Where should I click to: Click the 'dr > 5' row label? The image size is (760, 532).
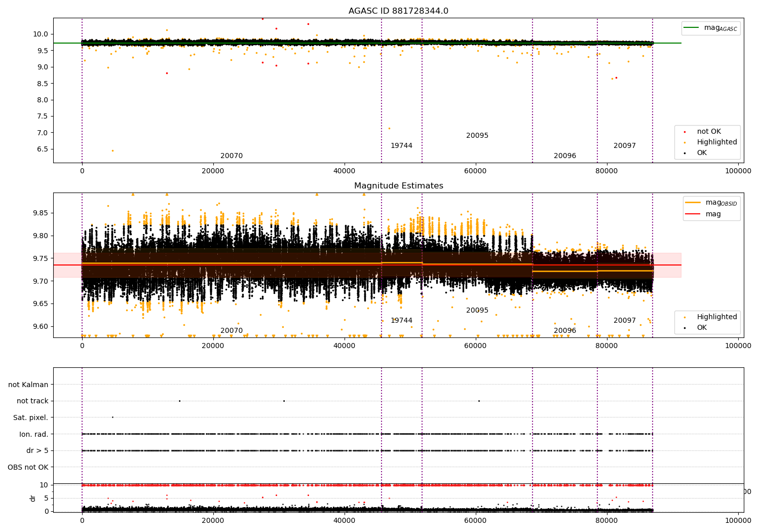tap(37, 450)
